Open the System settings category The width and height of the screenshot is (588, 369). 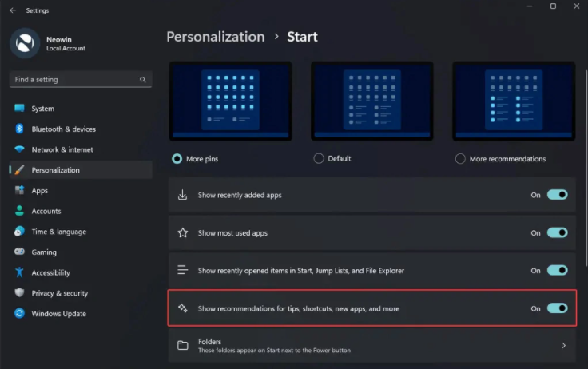pos(43,109)
